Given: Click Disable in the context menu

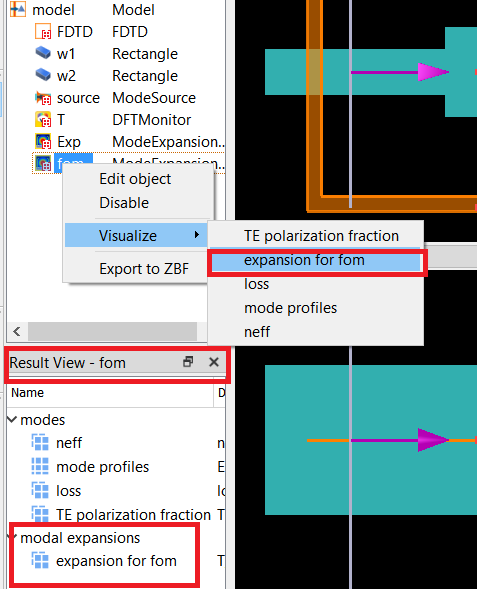Looking at the screenshot, I should point(124,203).
